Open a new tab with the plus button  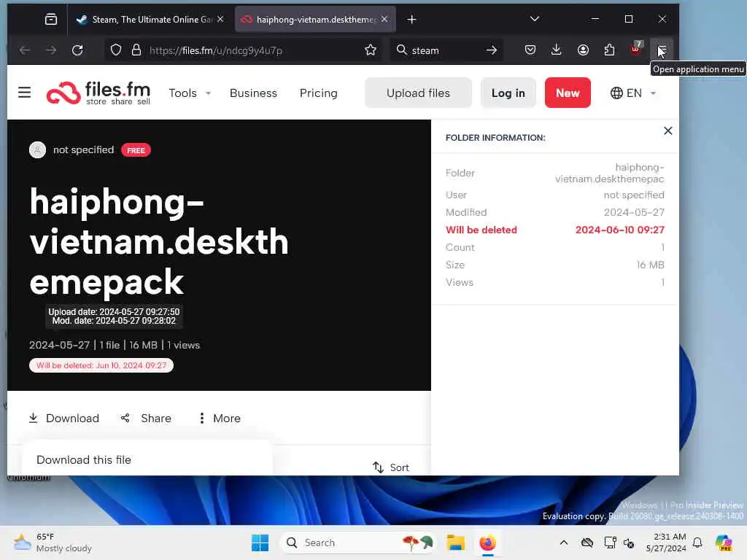point(411,19)
